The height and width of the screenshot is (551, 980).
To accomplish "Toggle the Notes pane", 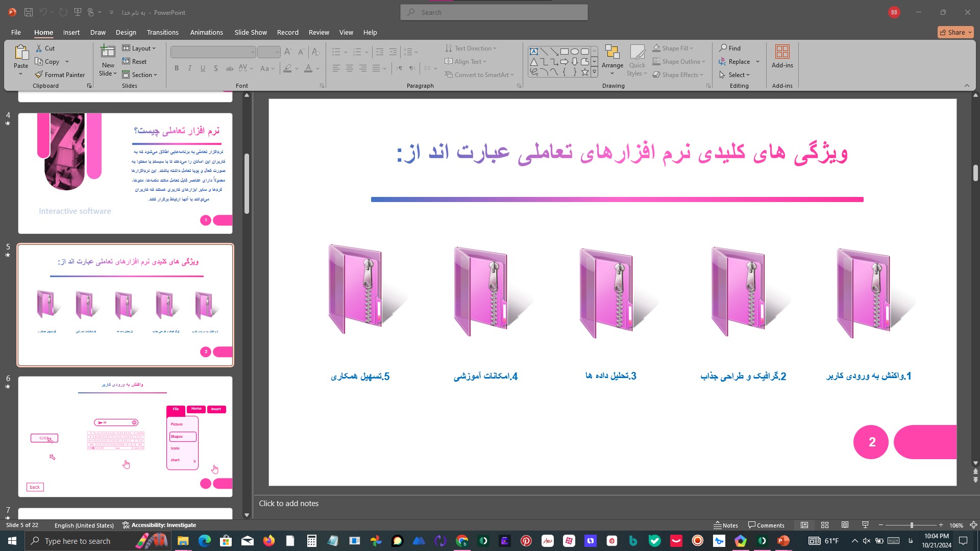I will pyautogui.click(x=726, y=525).
